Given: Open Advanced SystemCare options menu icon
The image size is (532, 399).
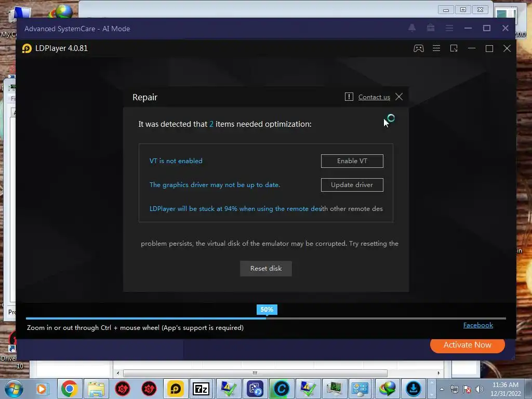Looking at the screenshot, I should coord(449,28).
